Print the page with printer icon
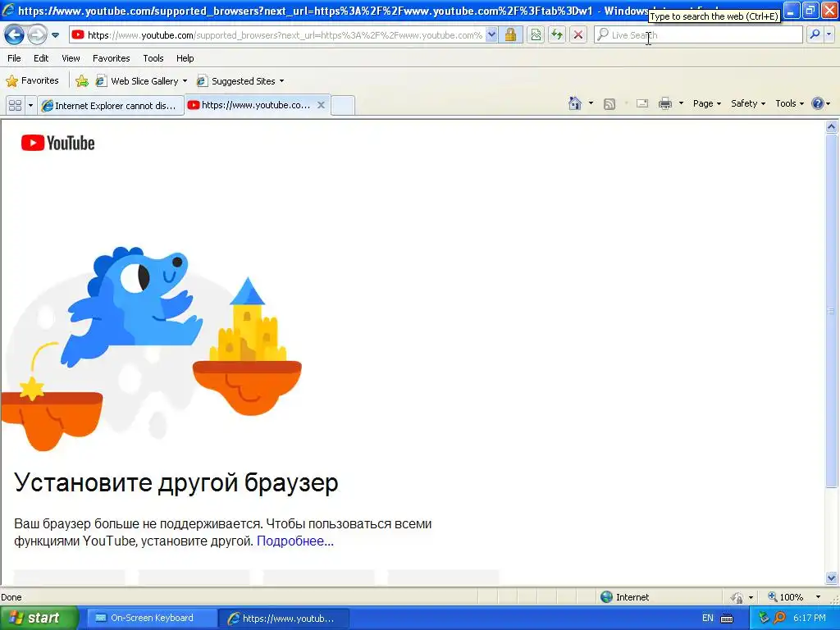Viewport: 840px width, 630px height. 664,104
